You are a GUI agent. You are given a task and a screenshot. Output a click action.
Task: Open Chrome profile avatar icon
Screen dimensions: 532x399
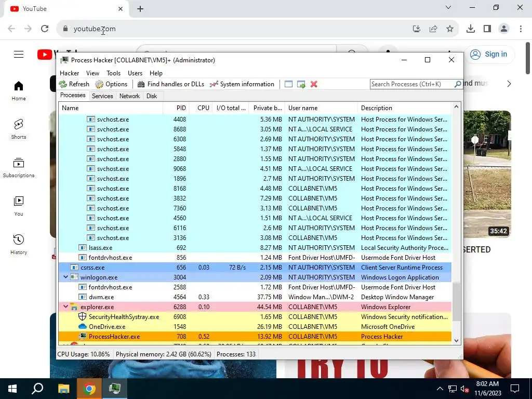point(504,29)
